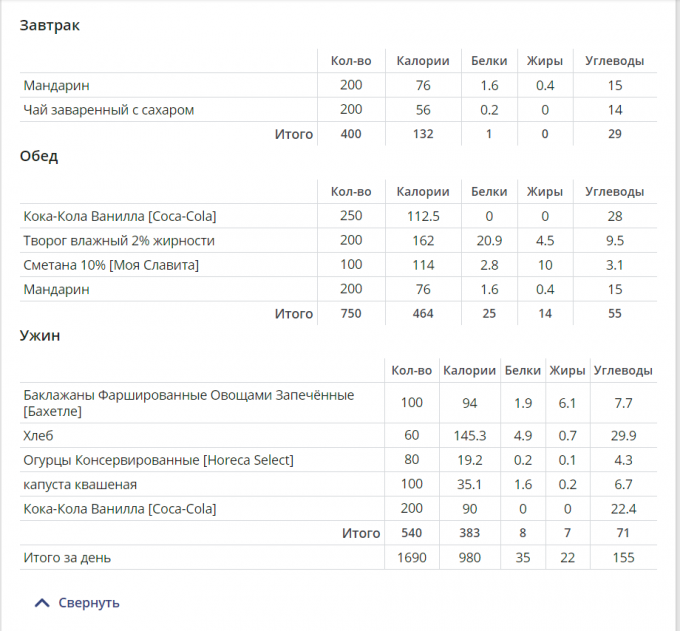This screenshot has height=631, width=680.
Task: Select the Обед section heading
Action: coord(39,156)
